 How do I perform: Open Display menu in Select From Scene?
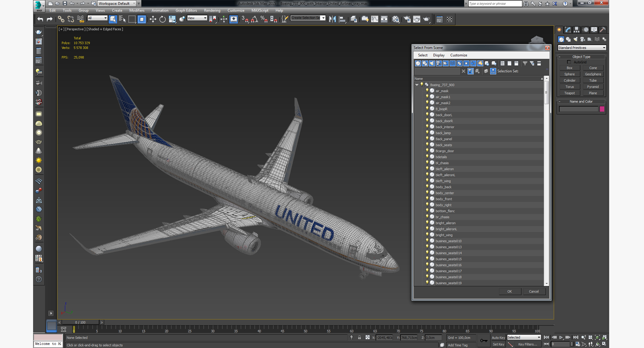(439, 55)
